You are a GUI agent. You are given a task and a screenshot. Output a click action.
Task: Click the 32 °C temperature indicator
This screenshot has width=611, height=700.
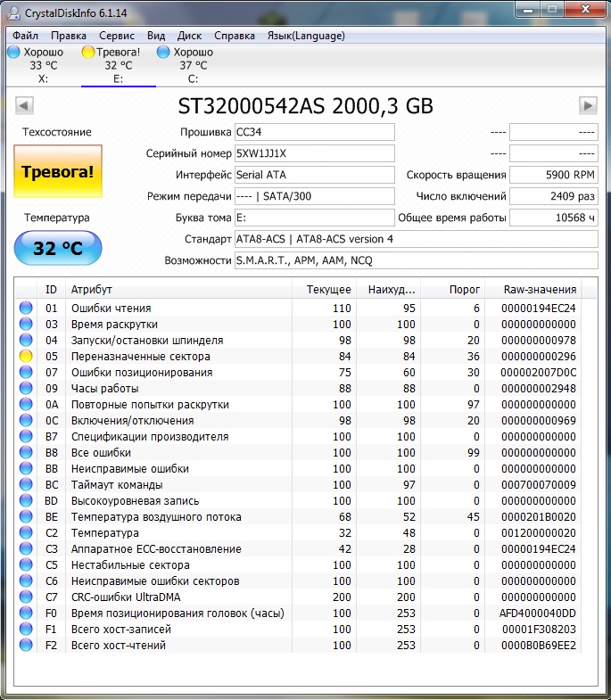(58, 248)
